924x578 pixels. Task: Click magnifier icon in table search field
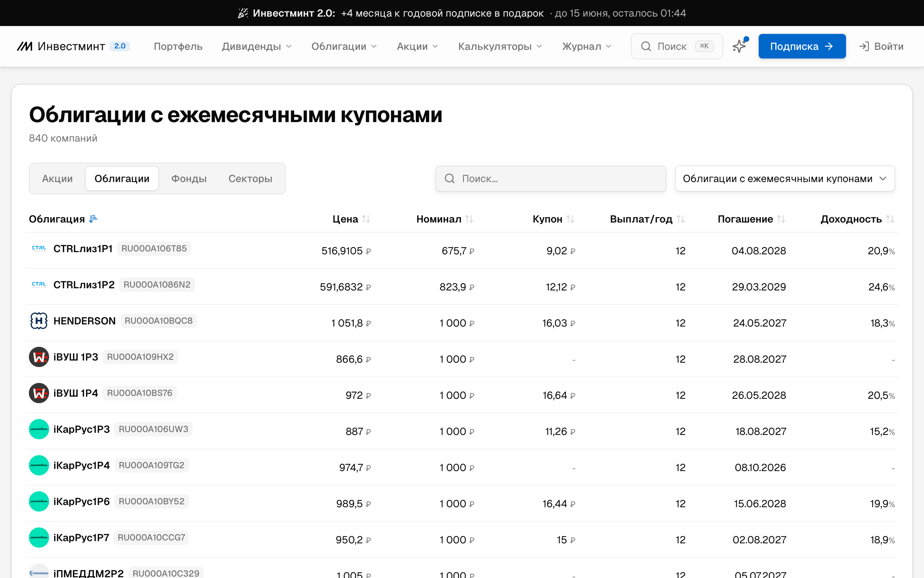tap(450, 178)
